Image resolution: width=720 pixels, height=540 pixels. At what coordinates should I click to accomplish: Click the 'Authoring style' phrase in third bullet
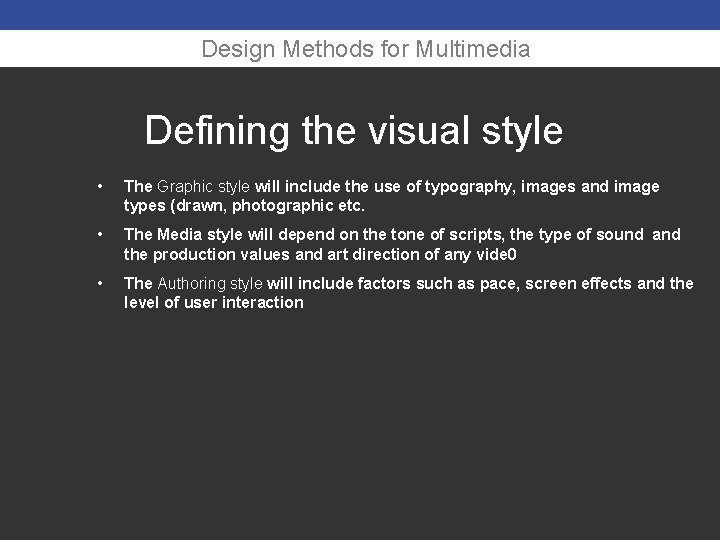pos(210,284)
